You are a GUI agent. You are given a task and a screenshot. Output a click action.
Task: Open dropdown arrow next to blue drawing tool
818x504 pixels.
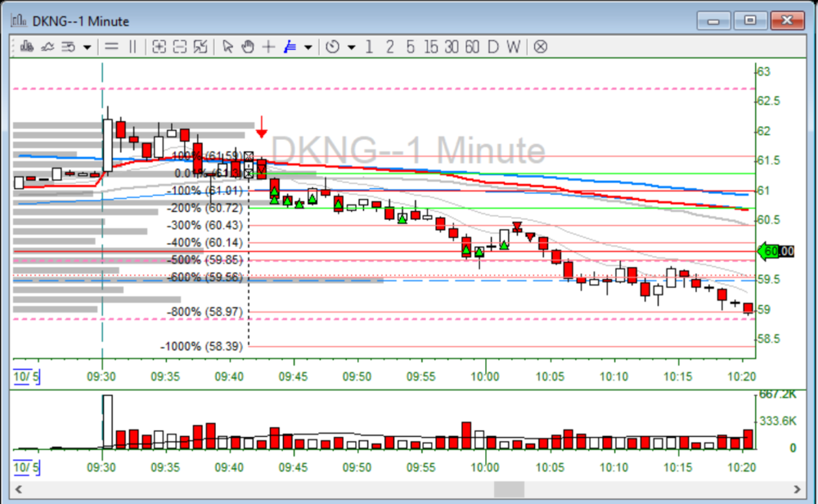(308, 47)
